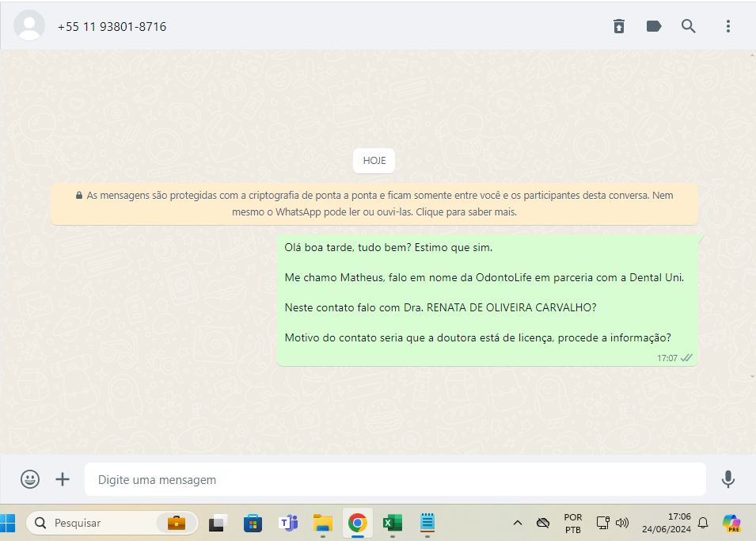Click the trash delete chat icon
Screen dimensions: 756x541
point(619,26)
